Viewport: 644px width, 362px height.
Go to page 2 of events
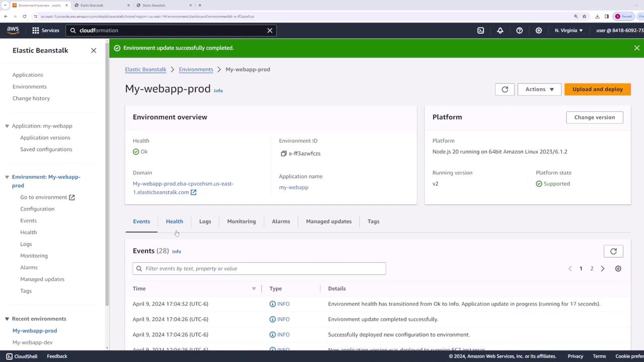coord(592,268)
